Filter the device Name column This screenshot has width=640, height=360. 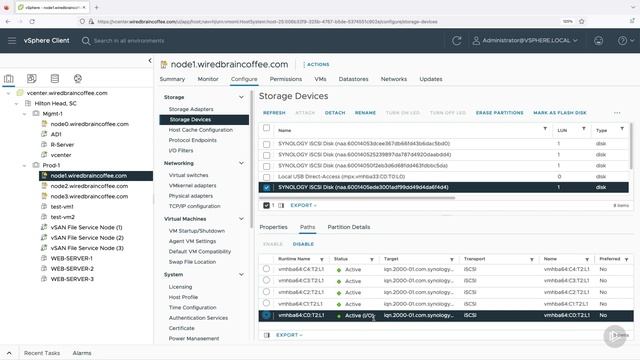click(x=545, y=129)
